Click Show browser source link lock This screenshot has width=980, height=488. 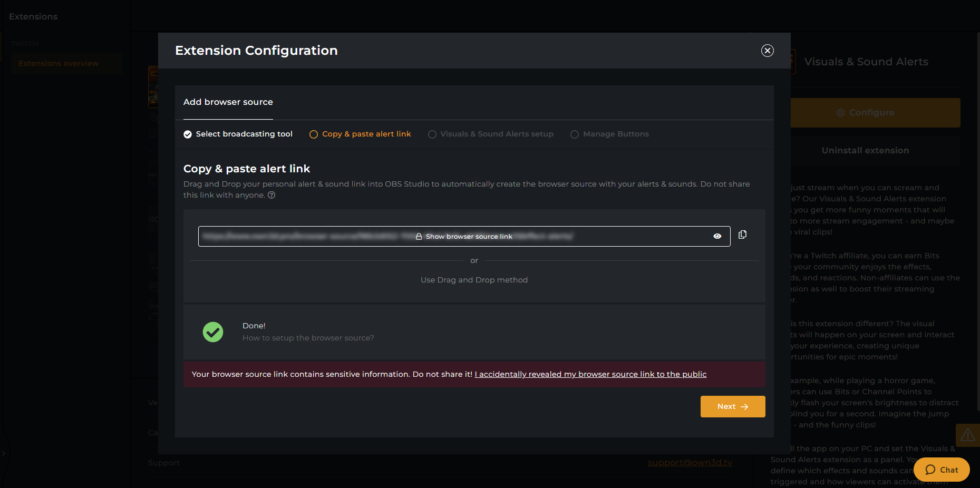point(464,237)
